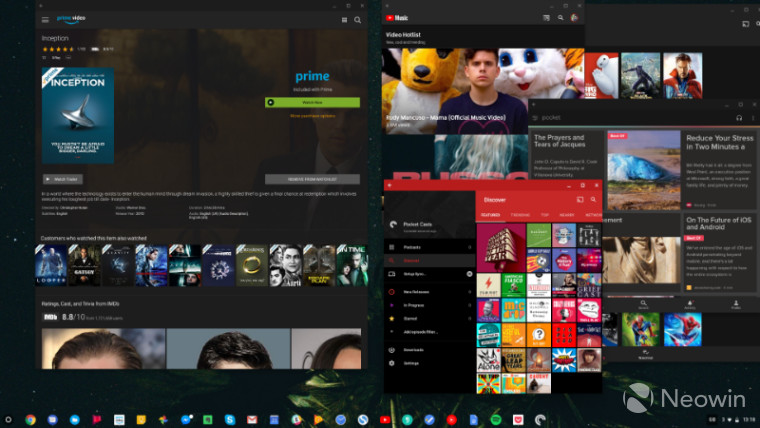Screen dimensions: 760x428
Task: Open the Looper related movie thumbnail
Action: pos(51,265)
